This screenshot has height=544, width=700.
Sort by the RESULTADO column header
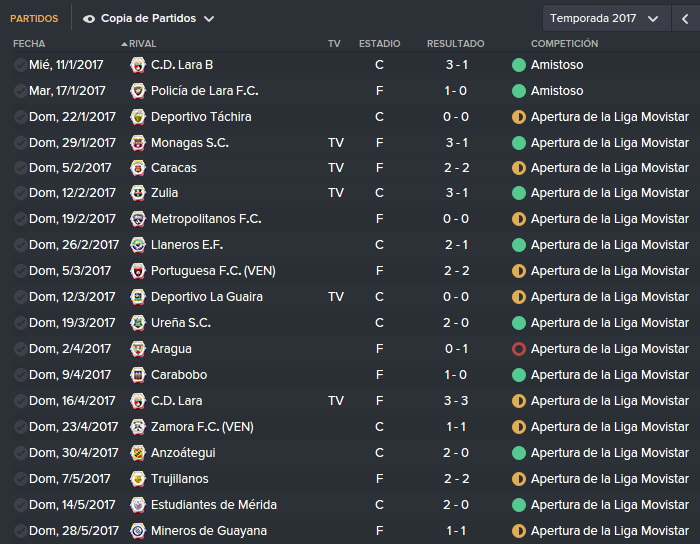pyautogui.click(x=455, y=44)
